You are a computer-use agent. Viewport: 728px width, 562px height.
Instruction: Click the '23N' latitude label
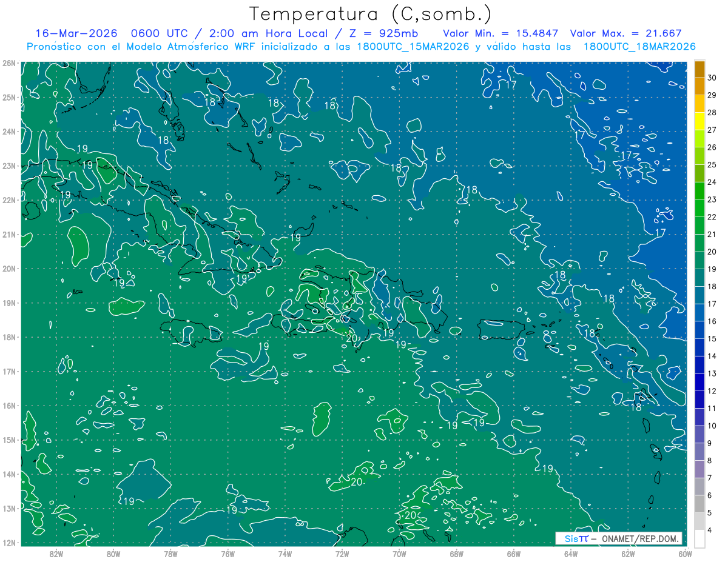pyautogui.click(x=9, y=166)
